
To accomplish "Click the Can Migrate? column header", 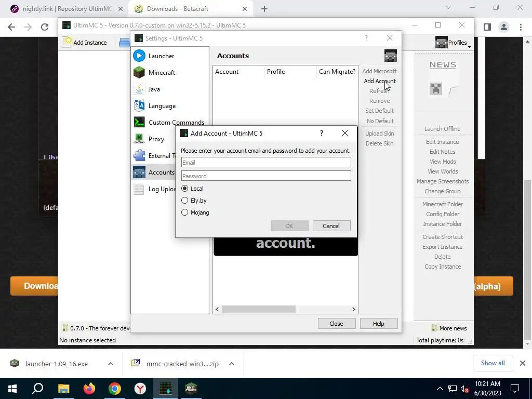I will 337,72.
